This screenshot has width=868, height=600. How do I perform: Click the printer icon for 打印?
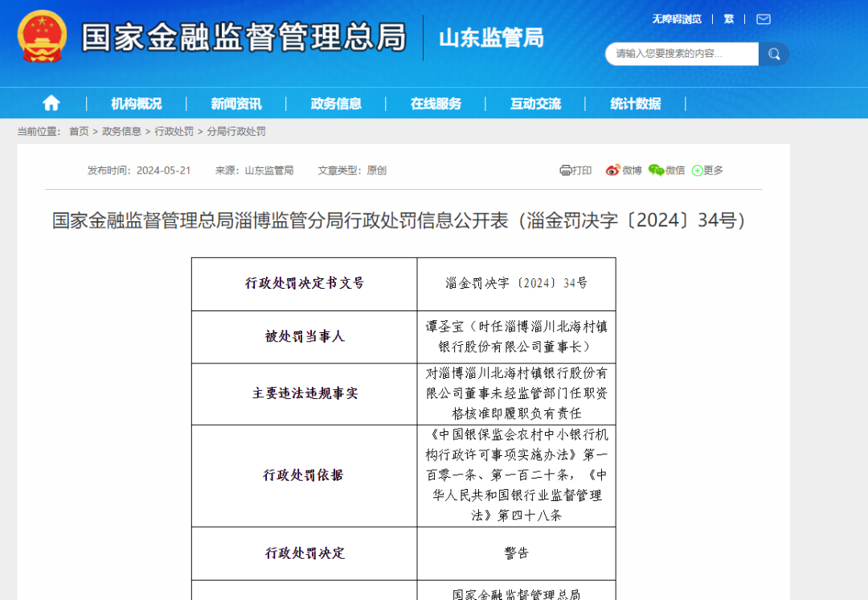(565, 170)
